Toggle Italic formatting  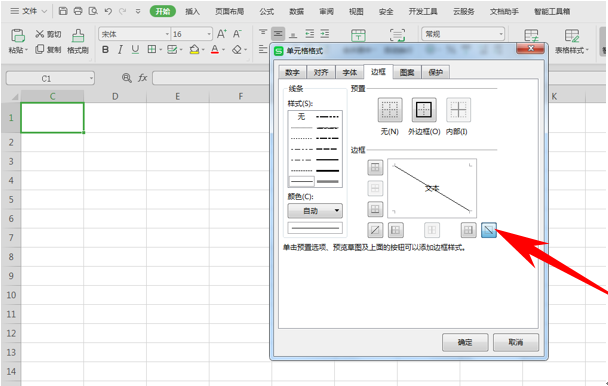pyautogui.click(x=120, y=50)
